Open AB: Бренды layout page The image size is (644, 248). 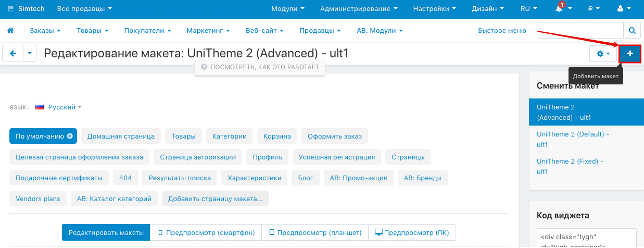[x=423, y=178]
